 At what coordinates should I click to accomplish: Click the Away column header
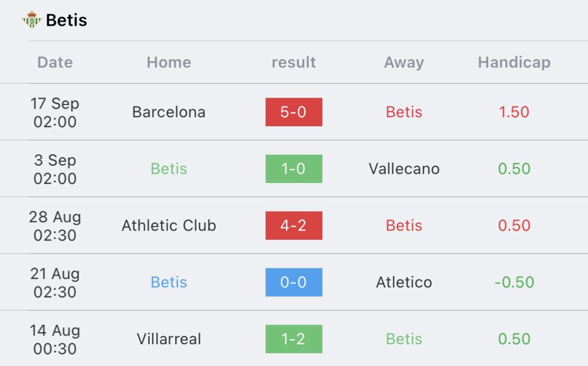pyautogui.click(x=404, y=62)
